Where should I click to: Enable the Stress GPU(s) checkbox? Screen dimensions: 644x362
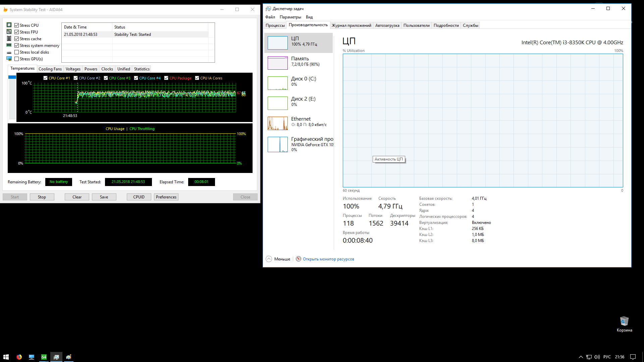pos(16,59)
